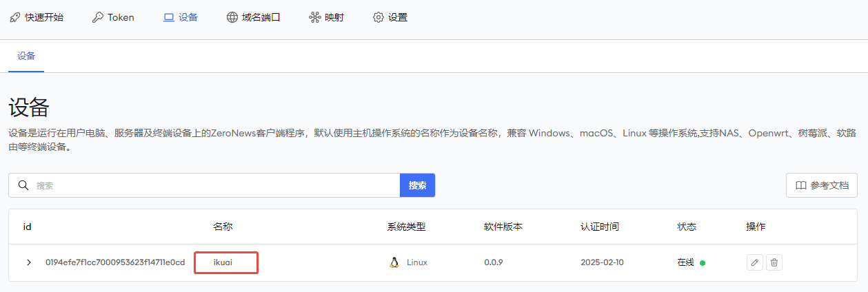Click the magnifier icon in search box

(23, 185)
